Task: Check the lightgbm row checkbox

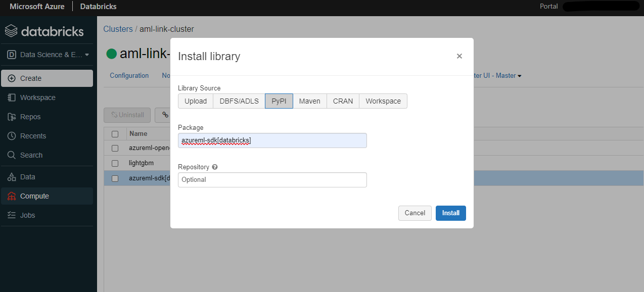Action: [x=115, y=163]
